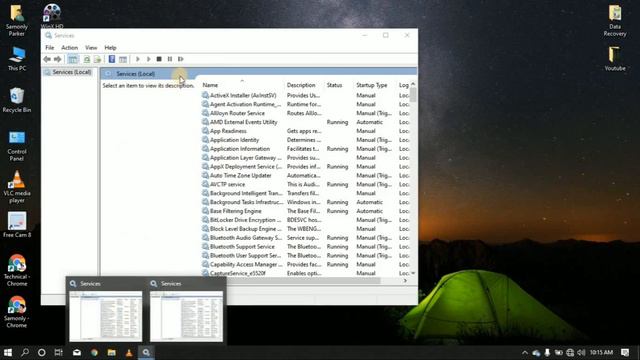
Task: Switch to the right Services thumbnail preview
Action: click(186, 311)
